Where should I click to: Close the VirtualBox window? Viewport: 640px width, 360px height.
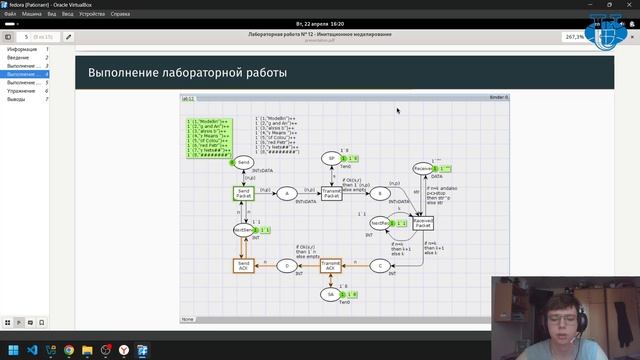629,4
